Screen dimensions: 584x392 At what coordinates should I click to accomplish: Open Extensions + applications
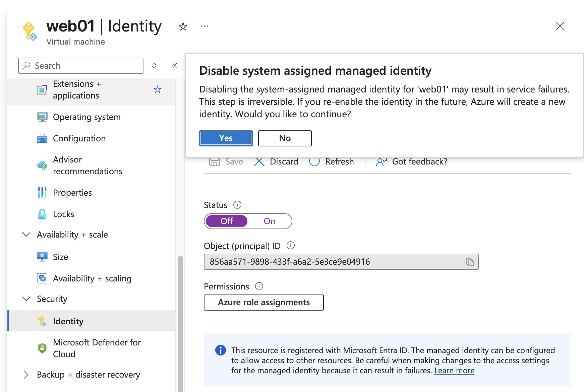pyautogui.click(x=91, y=90)
